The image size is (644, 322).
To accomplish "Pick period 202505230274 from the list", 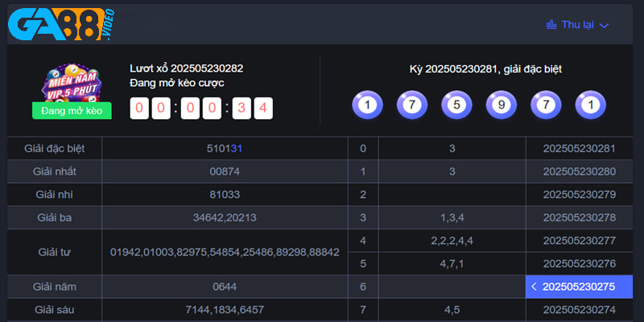I will [x=579, y=309].
